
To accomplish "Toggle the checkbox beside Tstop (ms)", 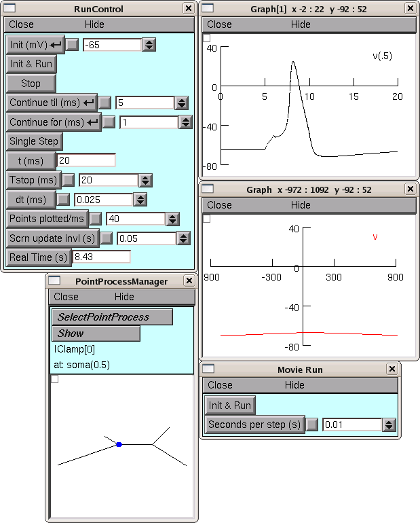I will click(x=69, y=180).
